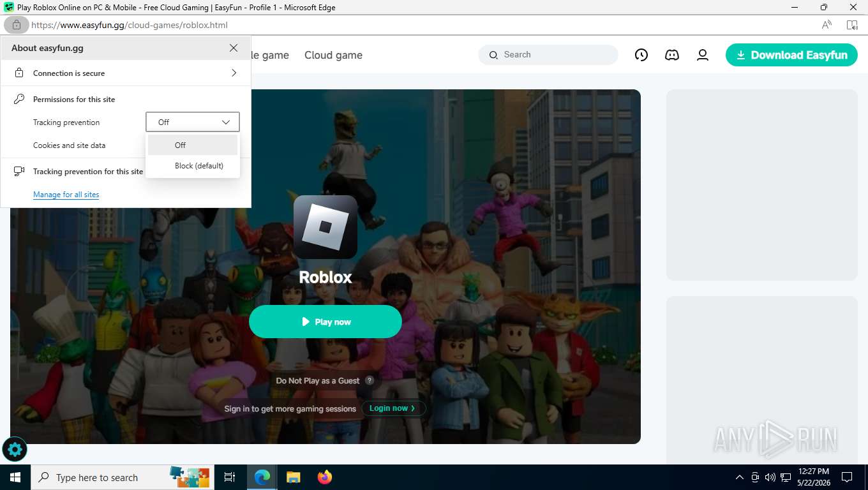Click the Roblox game title text
The image size is (868, 490).
tap(325, 277)
